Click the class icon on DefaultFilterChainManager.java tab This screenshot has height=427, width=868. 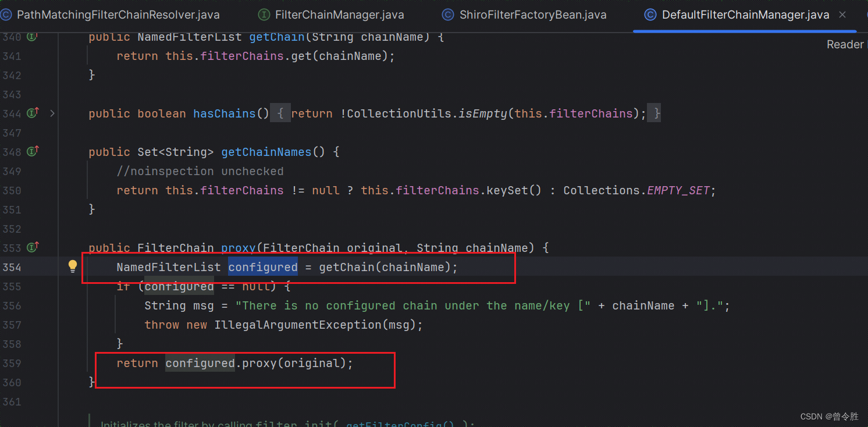click(650, 15)
